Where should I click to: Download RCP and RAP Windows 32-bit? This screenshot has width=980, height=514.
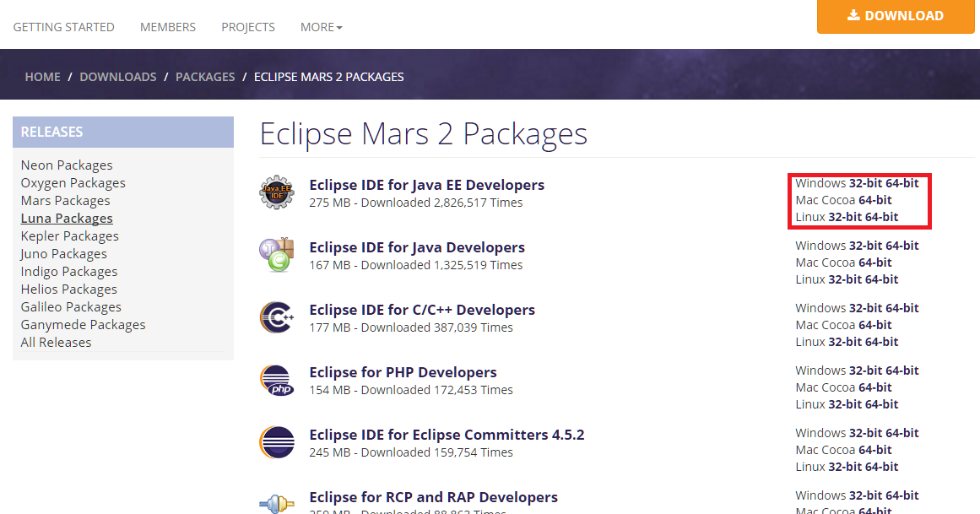coord(866,496)
